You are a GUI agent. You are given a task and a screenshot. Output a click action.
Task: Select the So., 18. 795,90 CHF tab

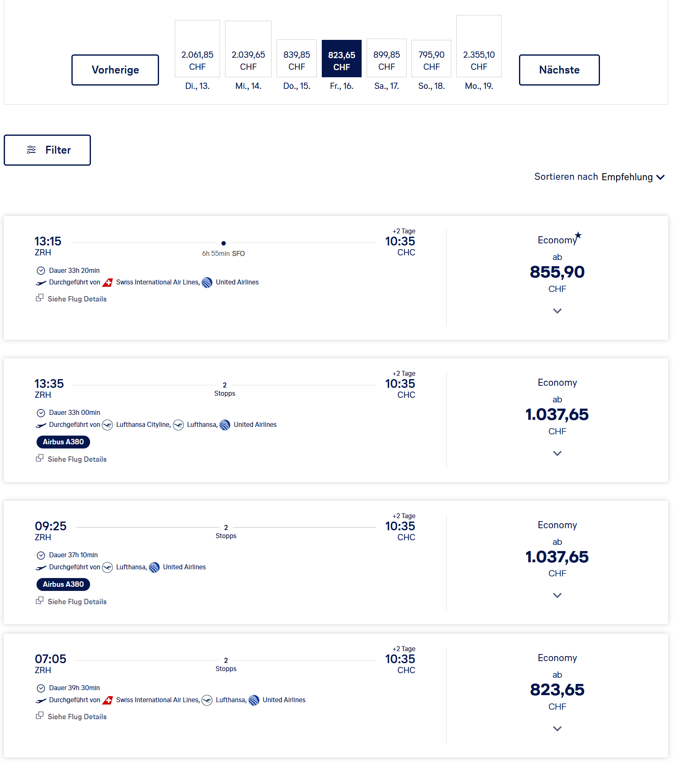point(431,59)
